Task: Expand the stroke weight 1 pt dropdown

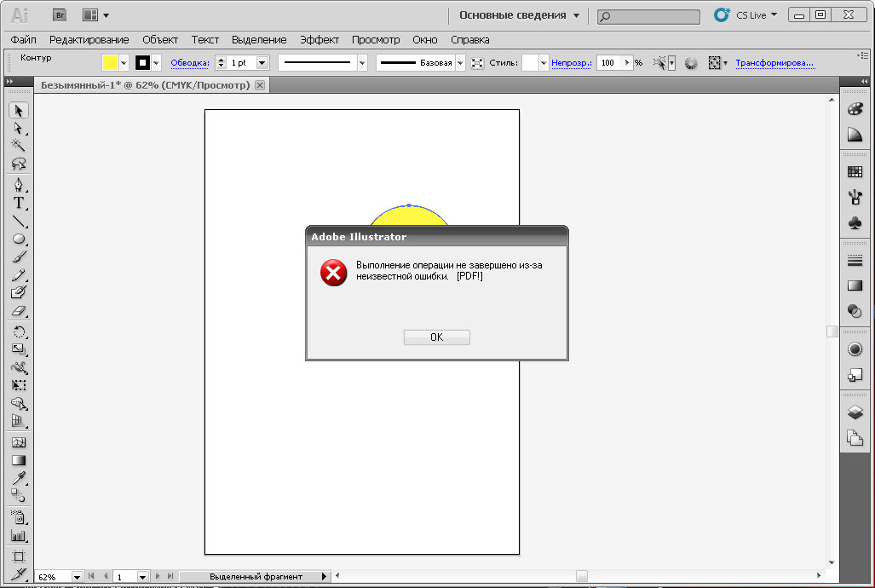Action: click(x=262, y=62)
